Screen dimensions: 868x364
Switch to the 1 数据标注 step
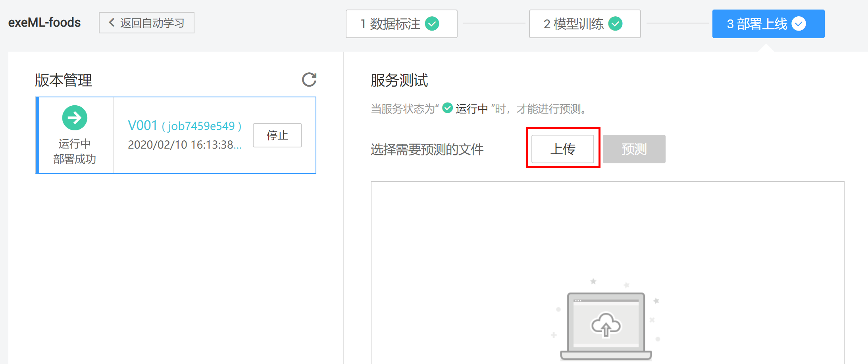point(401,24)
